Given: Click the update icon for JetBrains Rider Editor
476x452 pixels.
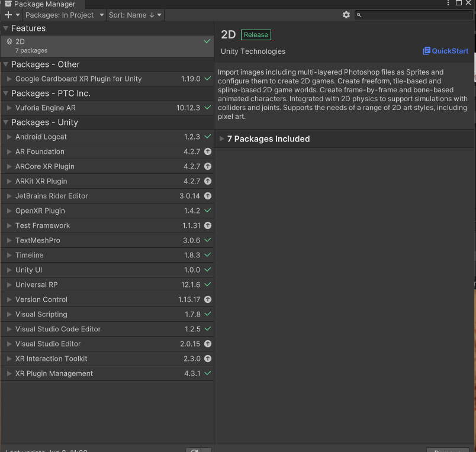Looking at the screenshot, I should pos(208,196).
